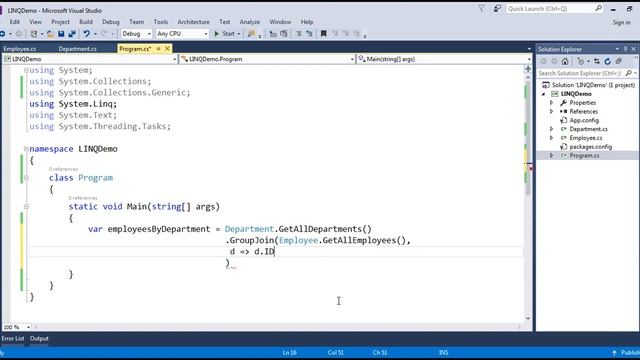Image resolution: width=640 pixels, height=360 pixels.
Task: Click the Quick Launch search magnifier icon
Action: (x=598, y=8)
